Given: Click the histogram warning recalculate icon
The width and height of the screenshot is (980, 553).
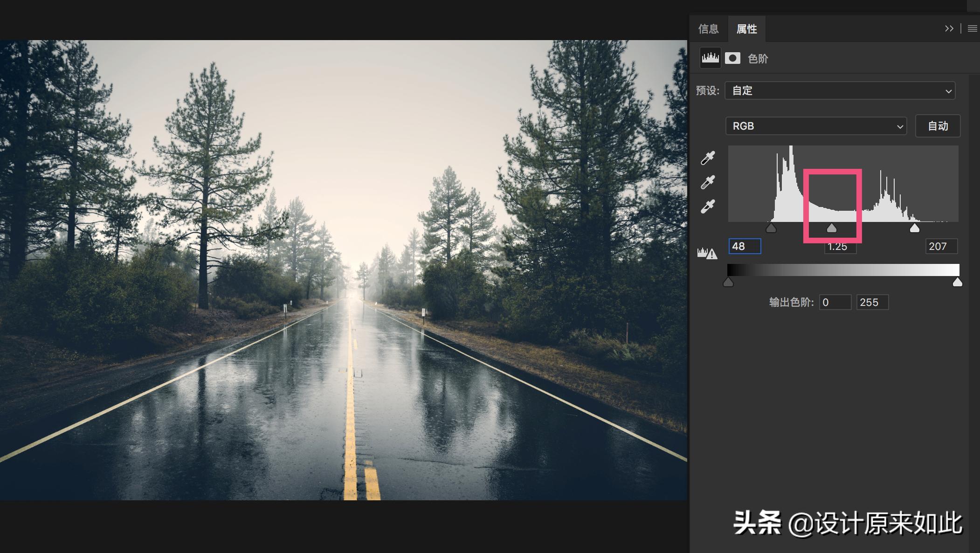Looking at the screenshot, I should point(707,253).
